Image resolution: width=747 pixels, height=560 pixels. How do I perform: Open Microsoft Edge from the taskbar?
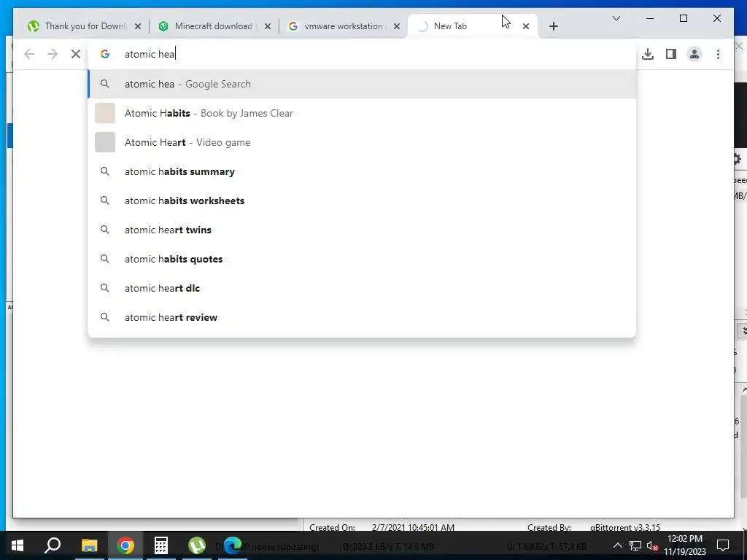(x=233, y=545)
